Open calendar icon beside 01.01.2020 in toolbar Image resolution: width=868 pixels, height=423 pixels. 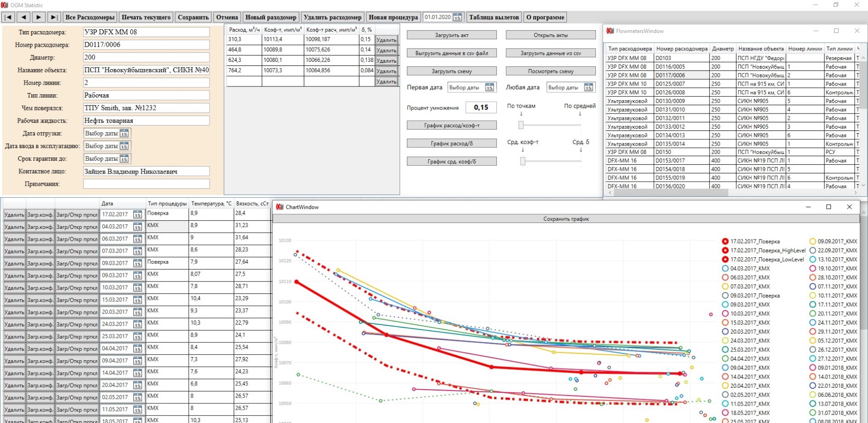[457, 17]
